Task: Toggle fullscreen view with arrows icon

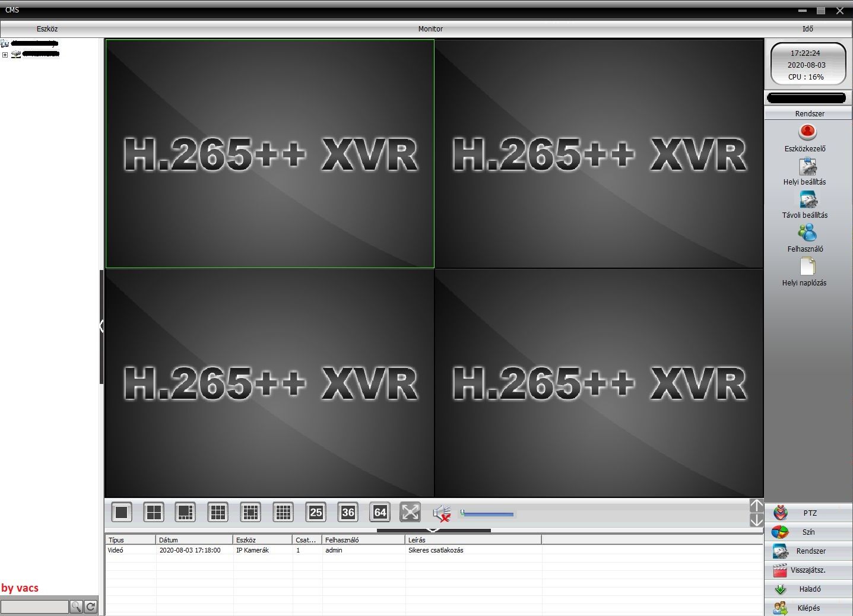Action: (x=410, y=512)
